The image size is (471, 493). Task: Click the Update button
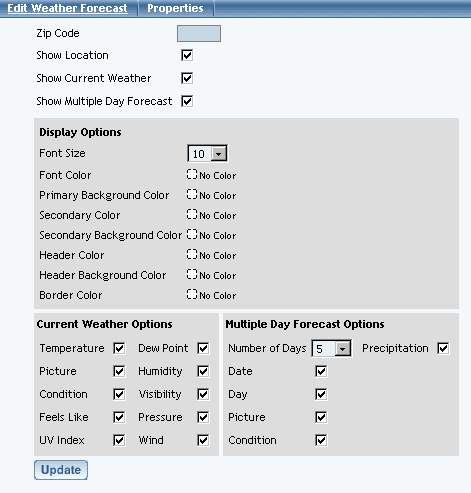pyautogui.click(x=61, y=470)
